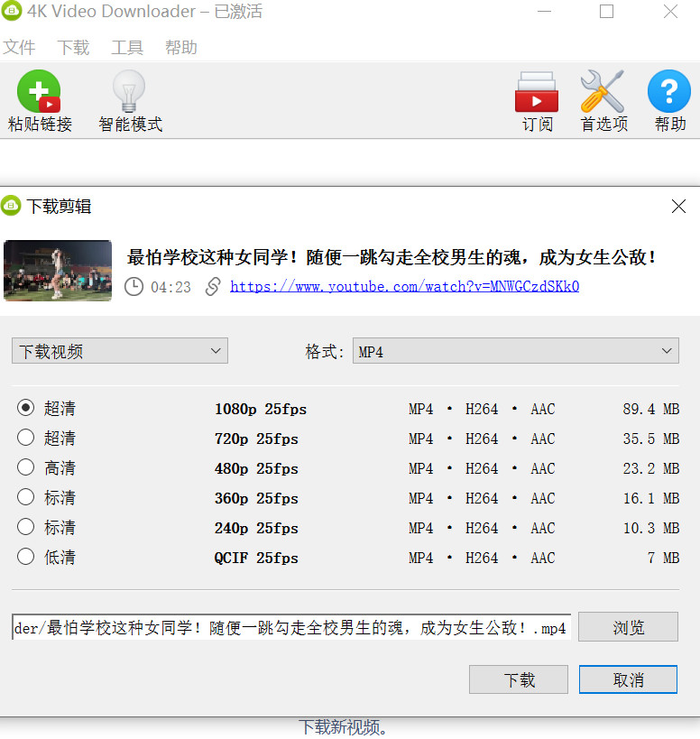
Task: Open Preferences (首选项) tools icon
Action: 603,92
